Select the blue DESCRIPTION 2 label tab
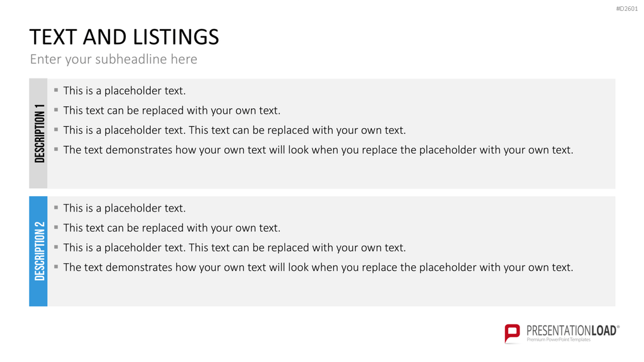644x362 pixels. (38, 251)
